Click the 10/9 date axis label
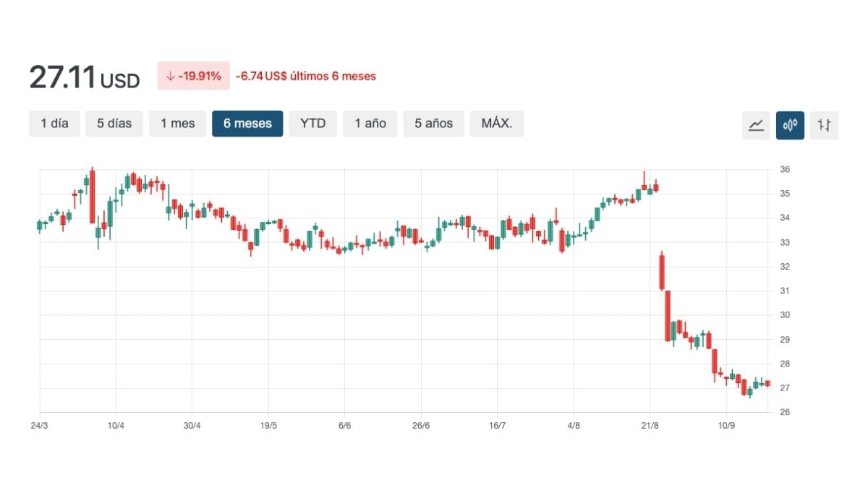 [x=726, y=425]
